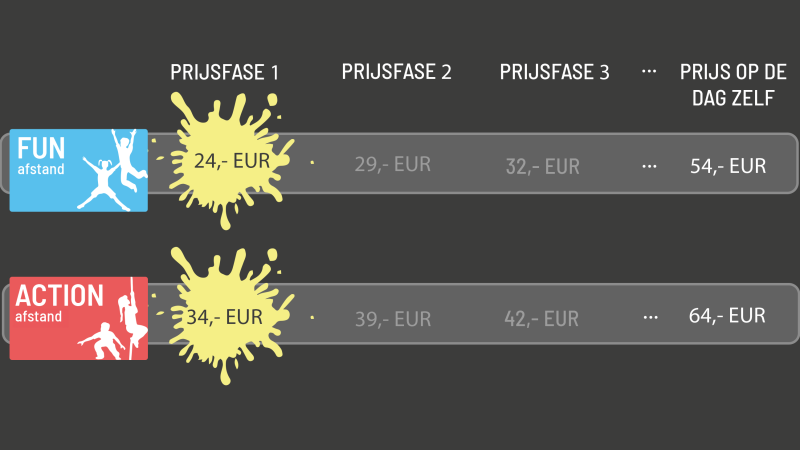
Task: Choose the 42,- EUR ACTION price
Action: [541, 319]
